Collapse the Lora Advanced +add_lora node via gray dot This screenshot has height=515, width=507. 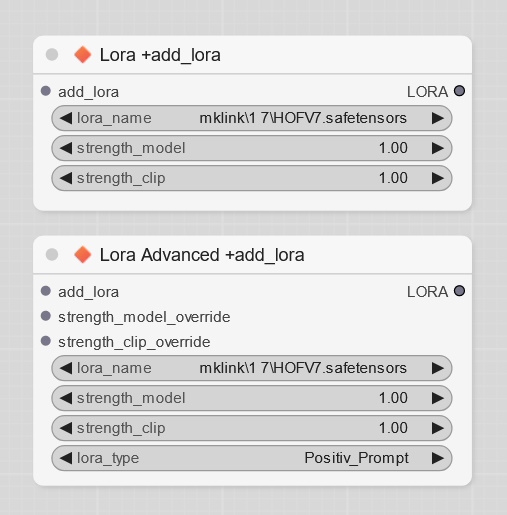click(x=52, y=255)
